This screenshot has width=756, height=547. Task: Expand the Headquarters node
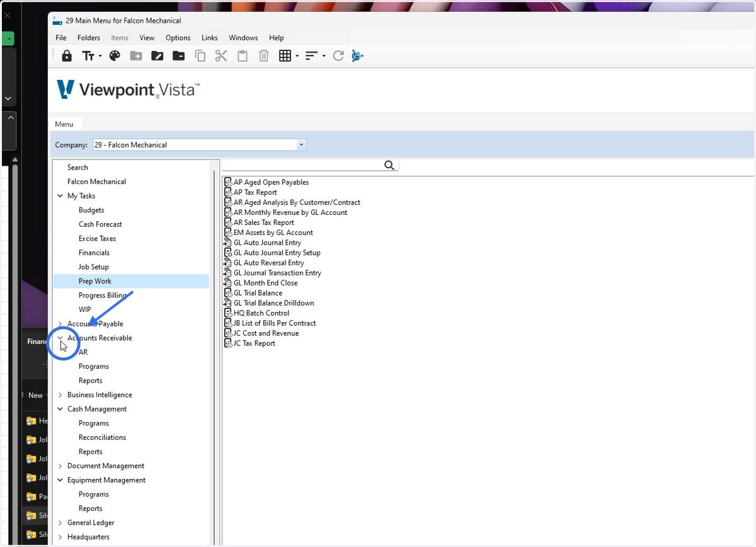[60, 537]
